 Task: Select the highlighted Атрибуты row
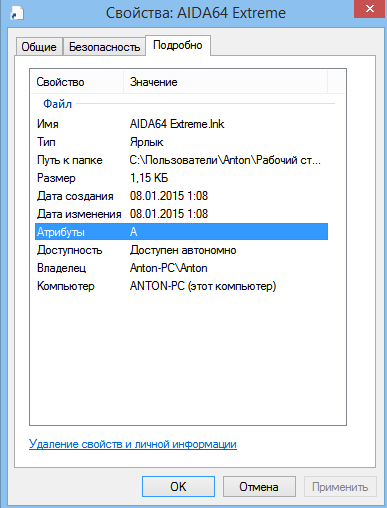pos(181,232)
